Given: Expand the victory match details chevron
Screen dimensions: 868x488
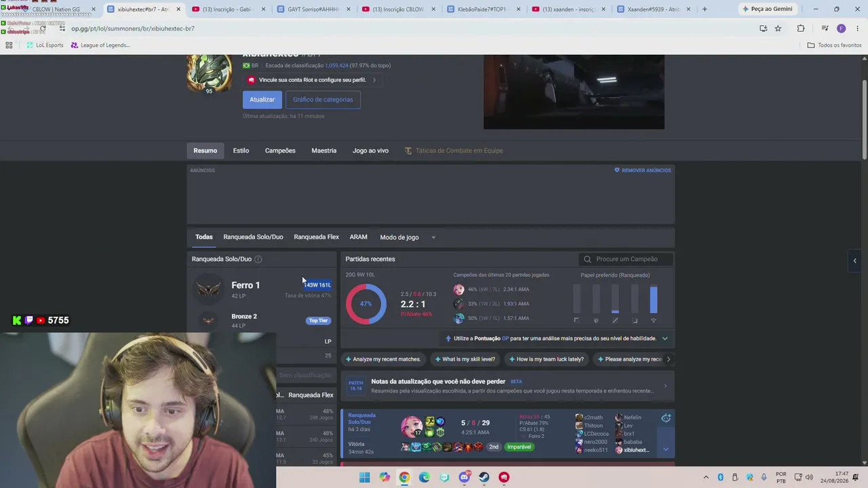Looking at the screenshot, I should [666, 449].
